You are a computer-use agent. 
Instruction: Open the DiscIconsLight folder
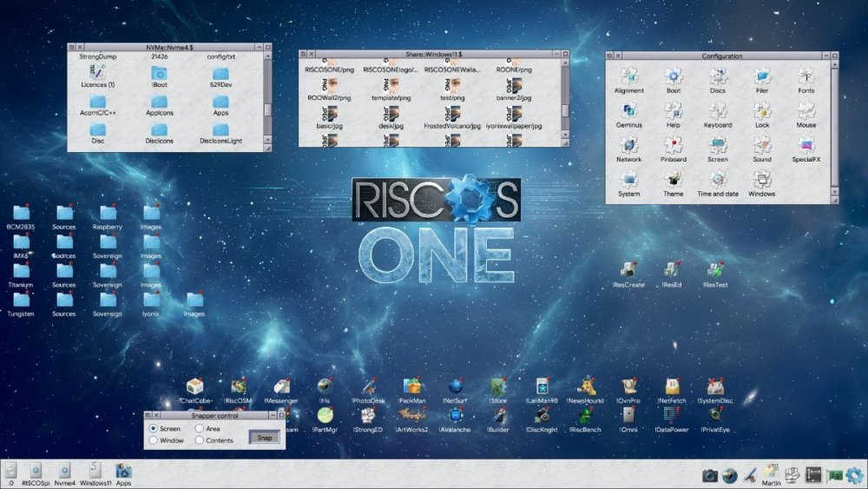(x=220, y=133)
